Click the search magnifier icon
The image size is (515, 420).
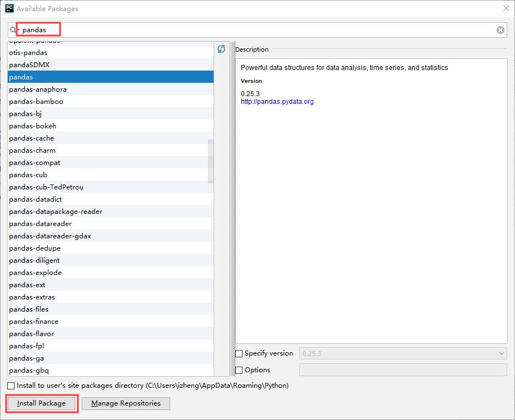pos(13,30)
